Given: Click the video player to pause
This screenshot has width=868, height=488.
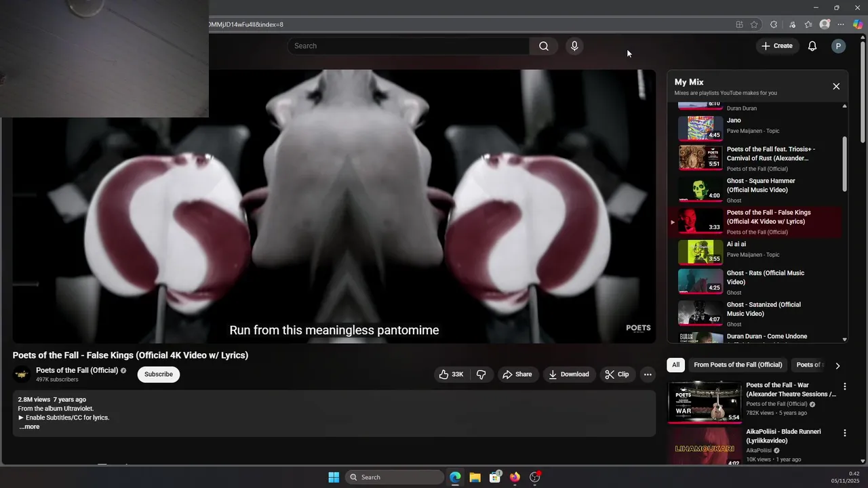Looking at the screenshot, I should 334,206.
